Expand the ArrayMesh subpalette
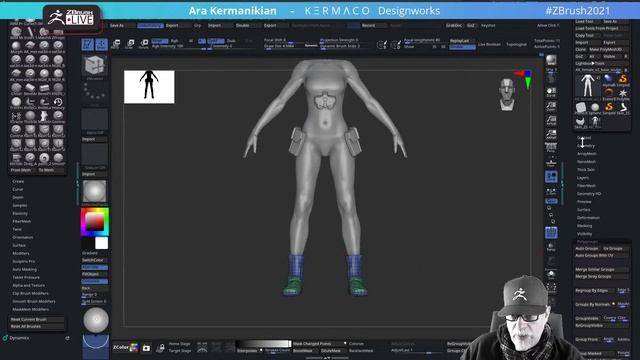This screenshot has height=360, width=640. click(587, 154)
